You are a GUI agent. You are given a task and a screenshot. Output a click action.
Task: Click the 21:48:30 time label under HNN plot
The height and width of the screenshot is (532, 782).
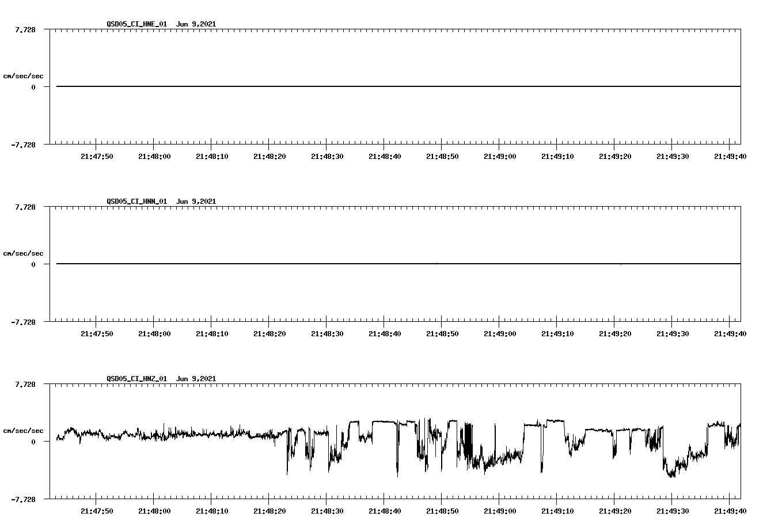tap(327, 334)
